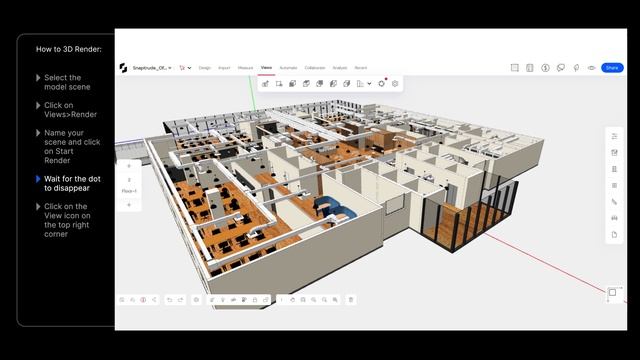Click the pan hand icon in bottom toolbar

coord(292,300)
